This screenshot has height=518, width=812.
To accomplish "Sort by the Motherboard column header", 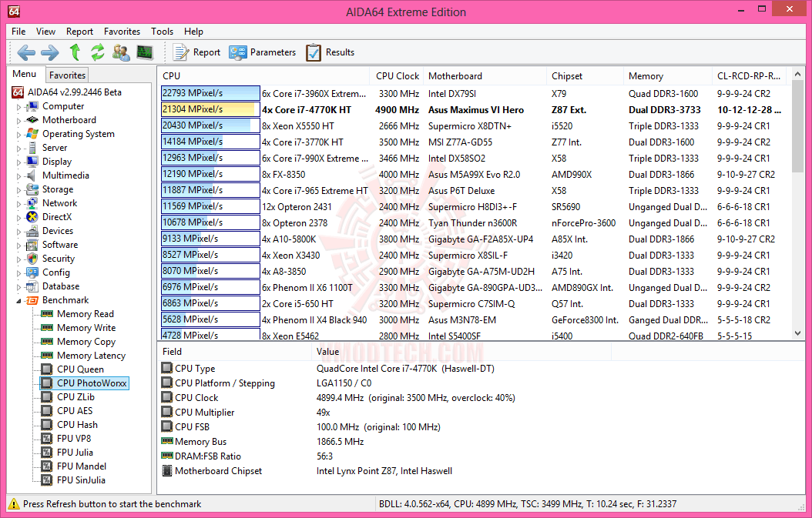I will coord(485,75).
